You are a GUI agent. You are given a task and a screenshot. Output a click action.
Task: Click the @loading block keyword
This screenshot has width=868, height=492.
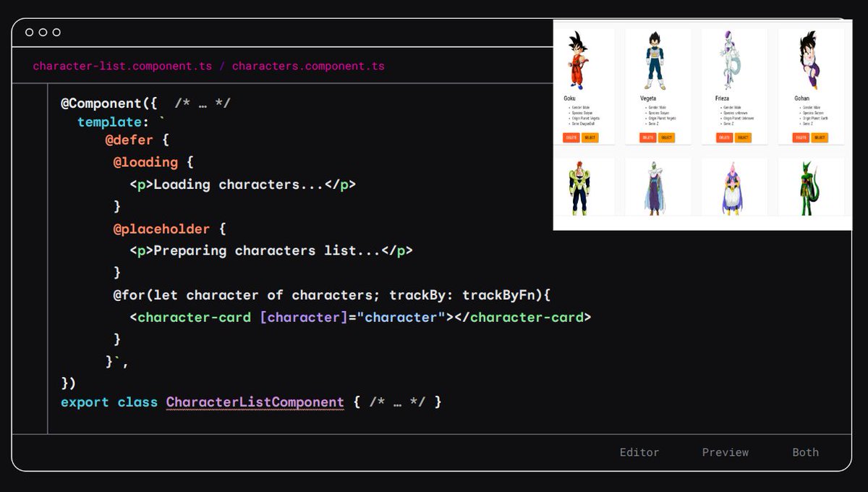(x=145, y=162)
